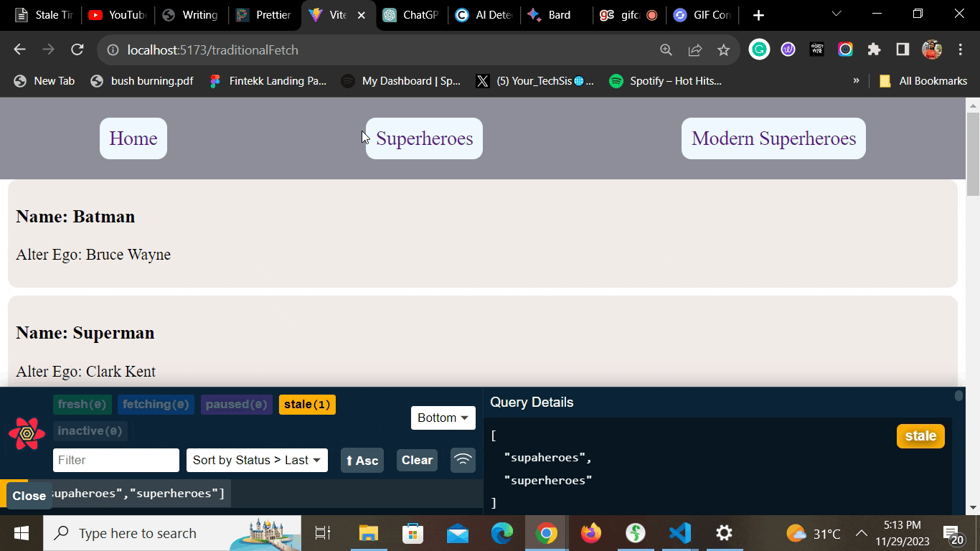Image resolution: width=980 pixels, height=551 pixels.
Task: Open the Spotify Hot Hits bookmark
Action: click(665, 81)
